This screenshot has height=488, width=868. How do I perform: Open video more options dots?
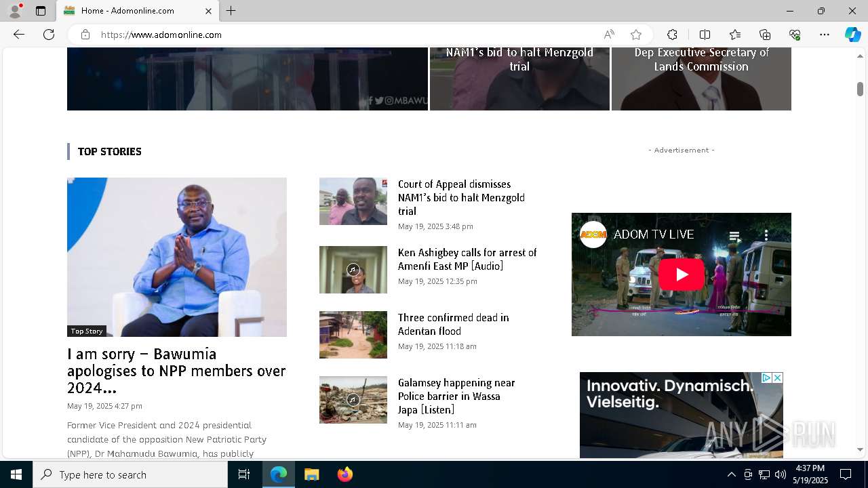point(766,235)
